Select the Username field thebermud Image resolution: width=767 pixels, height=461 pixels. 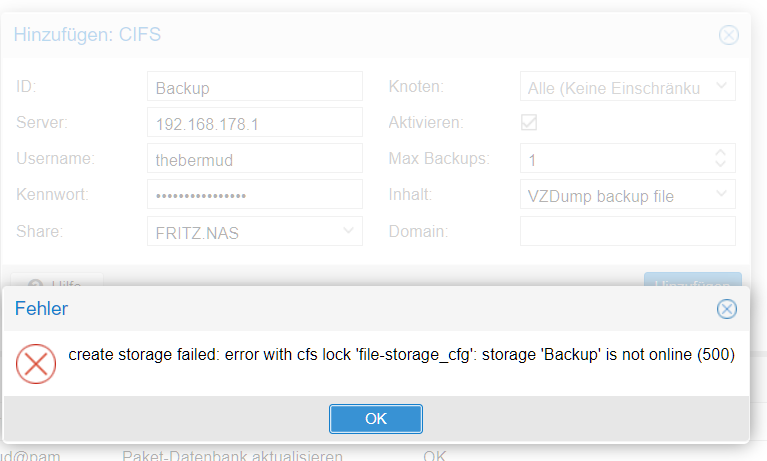coord(255,158)
